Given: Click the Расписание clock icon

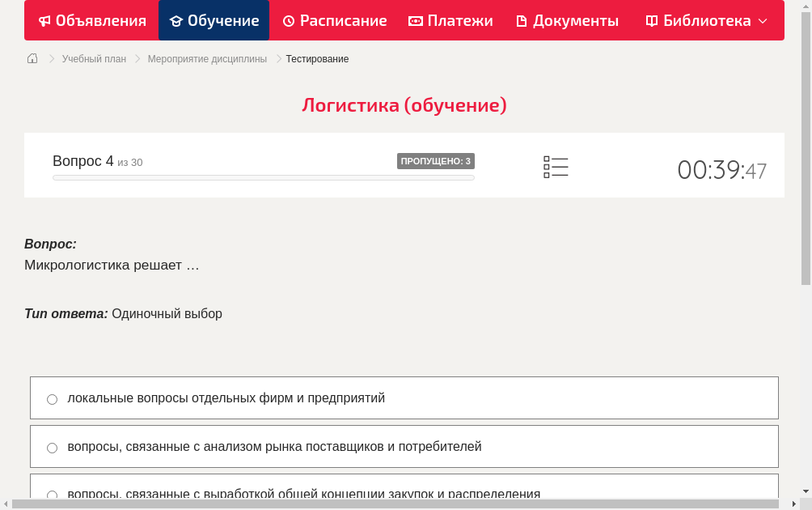Looking at the screenshot, I should 287,20.
